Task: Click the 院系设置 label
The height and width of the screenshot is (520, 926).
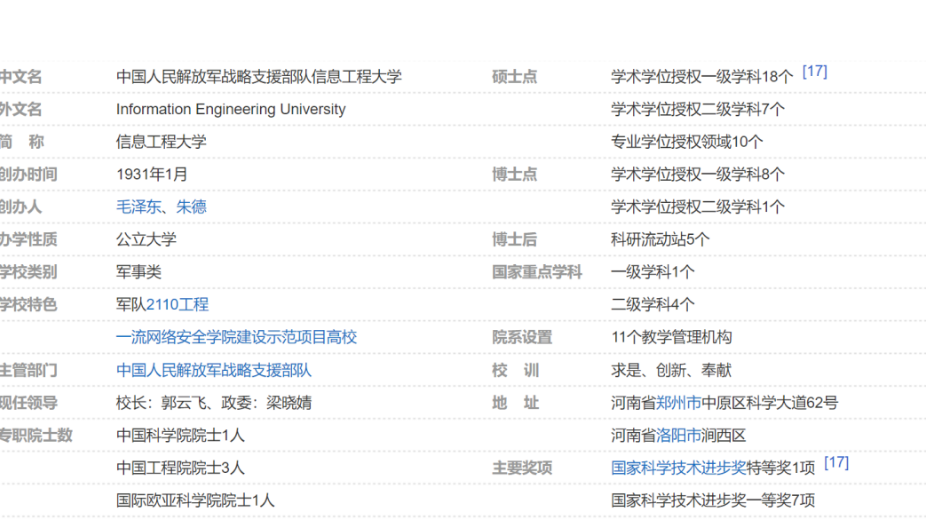Action: (522, 337)
